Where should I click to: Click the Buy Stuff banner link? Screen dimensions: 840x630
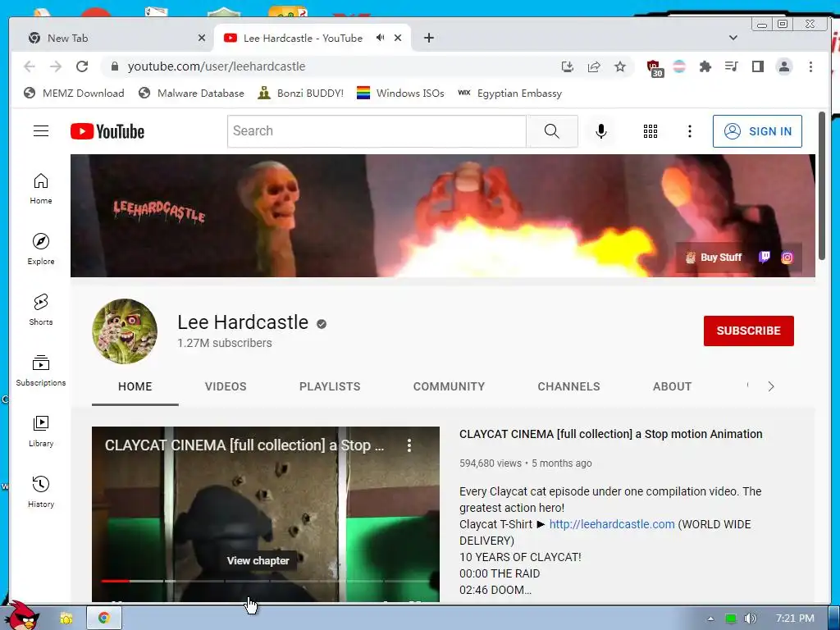point(714,257)
